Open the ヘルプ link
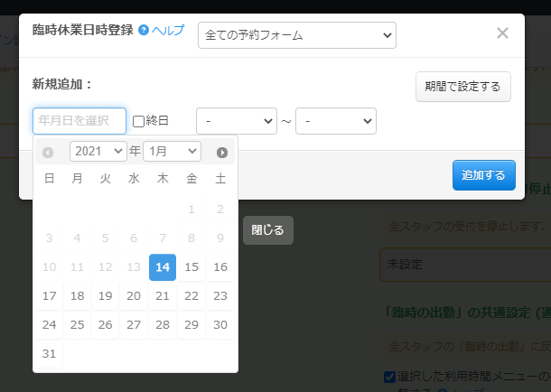This screenshot has width=551, height=392. pyautogui.click(x=168, y=31)
